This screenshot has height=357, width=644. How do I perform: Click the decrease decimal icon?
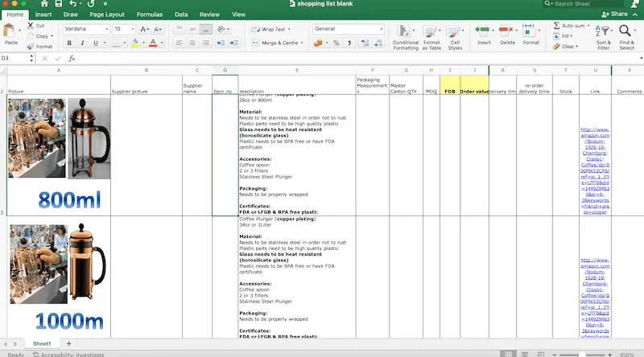pyautogui.click(x=378, y=43)
